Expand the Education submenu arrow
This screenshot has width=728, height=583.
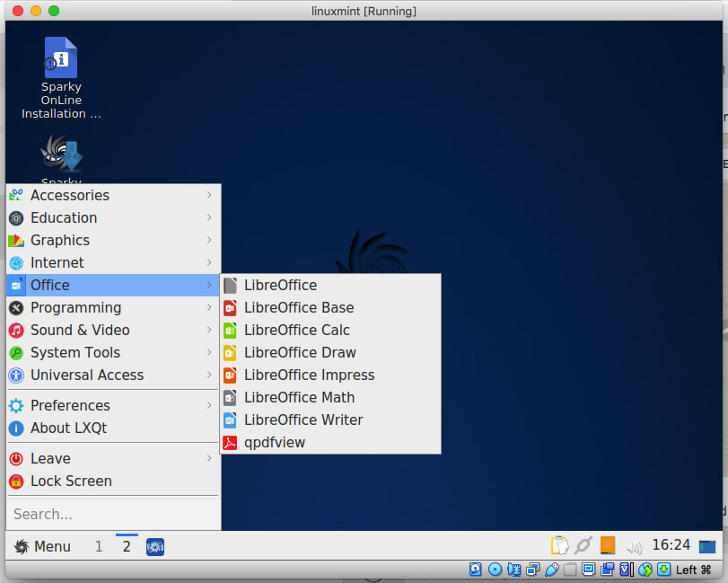(x=209, y=218)
